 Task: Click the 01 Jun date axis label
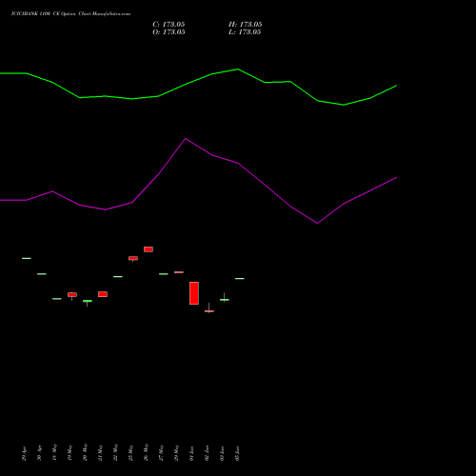pyautogui.click(x=191, y=453)
